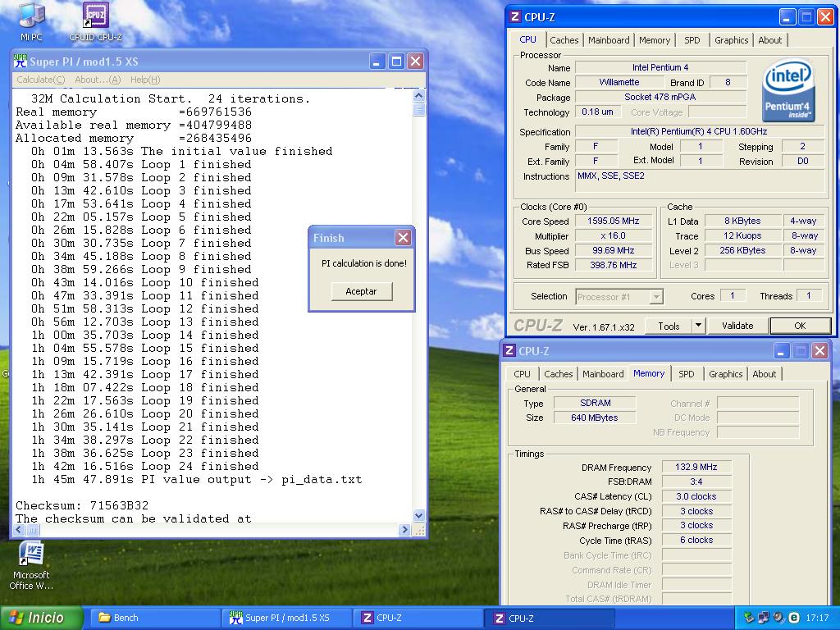Screen dimensions: 840x630
Task: Click the memory Size value 640 MBytes
Action: click(594, 418)
